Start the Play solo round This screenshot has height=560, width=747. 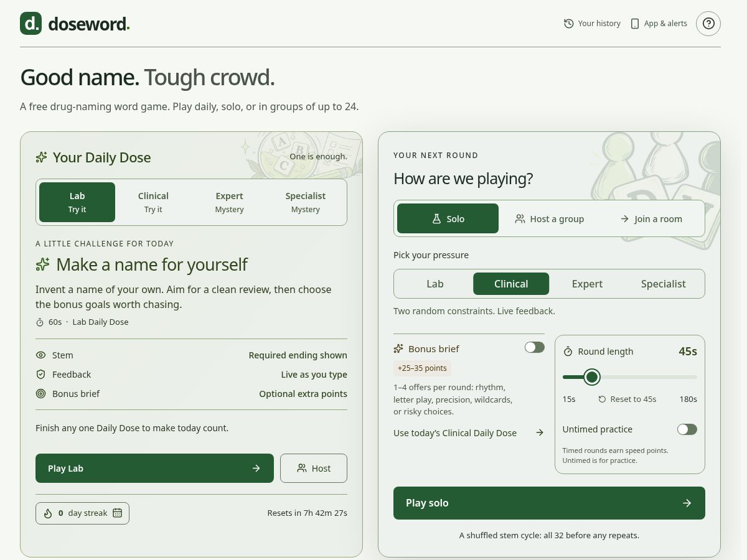549,503
